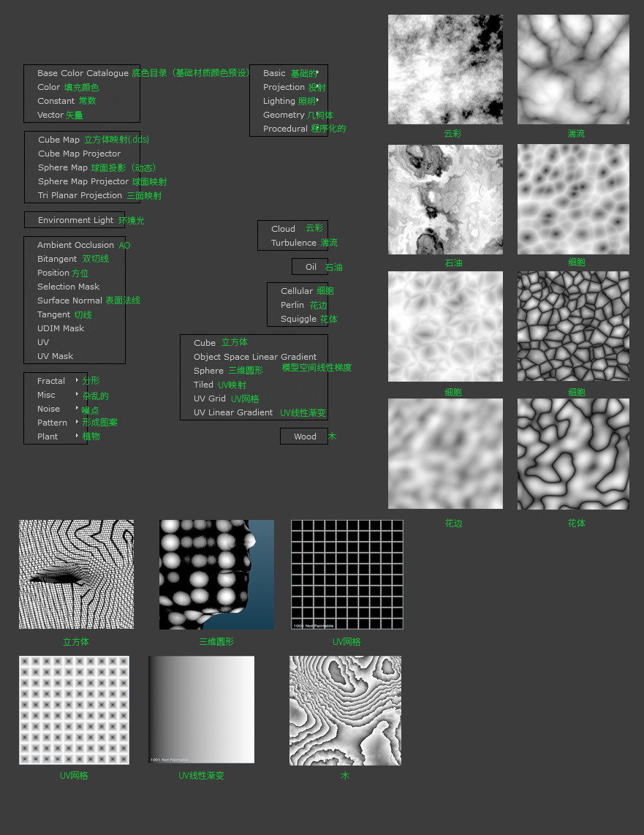Choose Environment Light menu item
Viewport: 644px width, 835px height.
76,220
